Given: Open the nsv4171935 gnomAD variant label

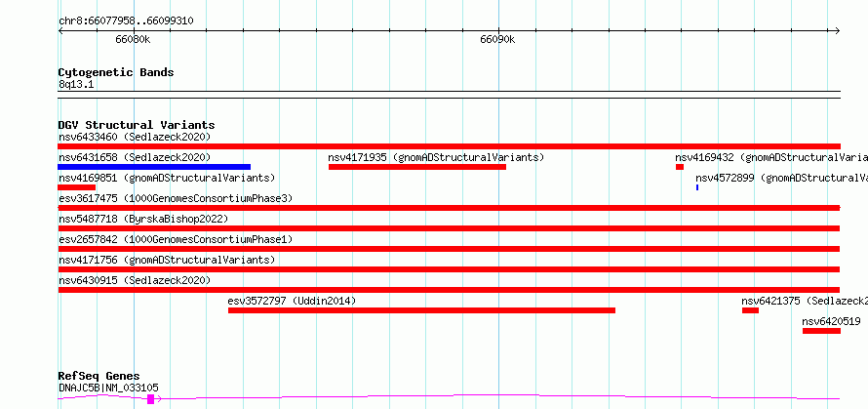Looking at the screenshot, I should click(436, 157).
